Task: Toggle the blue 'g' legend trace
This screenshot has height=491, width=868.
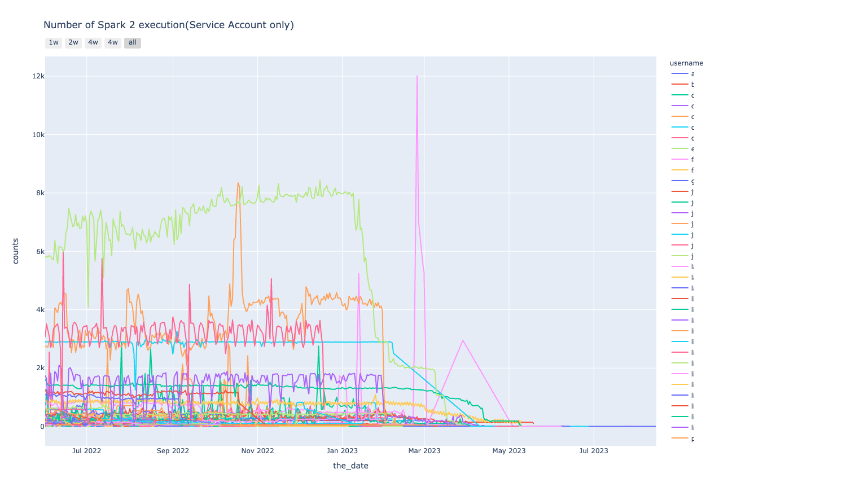Action: pos(683,181)
